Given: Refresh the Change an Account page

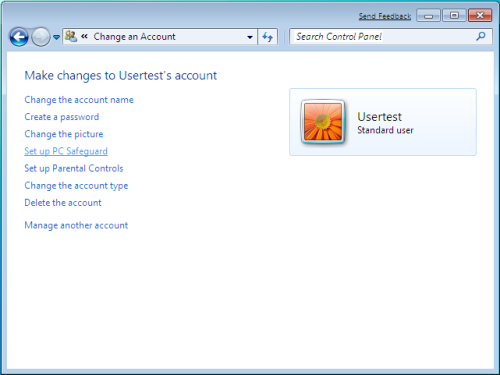Looking at the screenshot, I should (x=267, y=37).
